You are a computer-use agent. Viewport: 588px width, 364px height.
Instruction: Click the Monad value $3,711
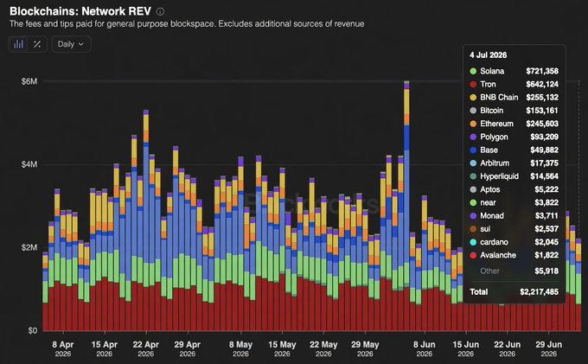click(546, 215)
